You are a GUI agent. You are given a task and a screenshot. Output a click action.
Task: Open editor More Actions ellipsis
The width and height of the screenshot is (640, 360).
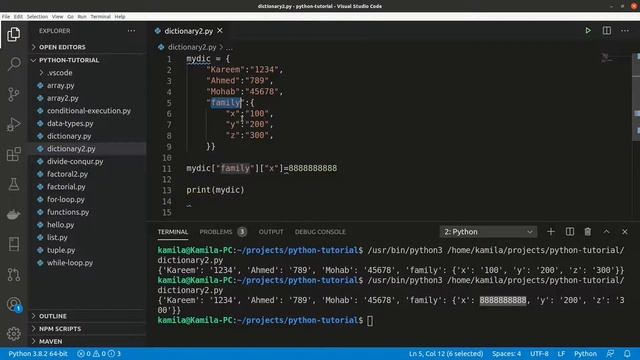click(625, 31)
